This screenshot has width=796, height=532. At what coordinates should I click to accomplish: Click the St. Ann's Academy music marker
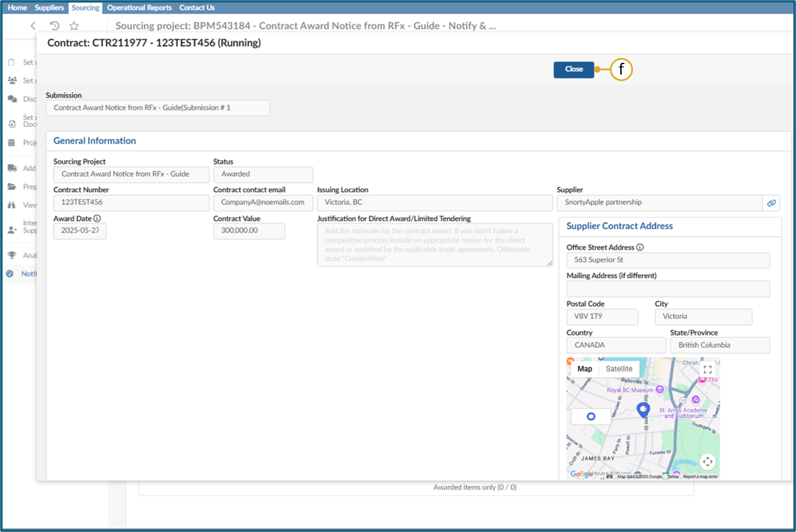pyautogui.click(x=696, y=399)
